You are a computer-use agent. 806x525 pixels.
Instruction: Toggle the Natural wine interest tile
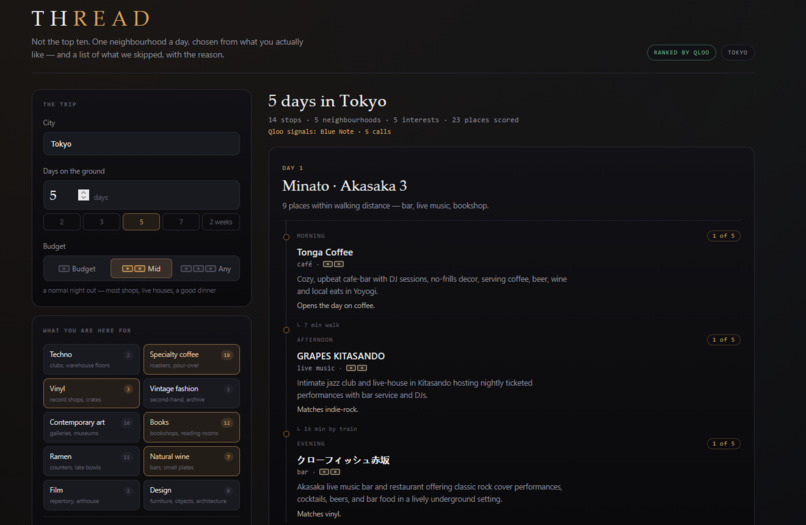(191, 461)
